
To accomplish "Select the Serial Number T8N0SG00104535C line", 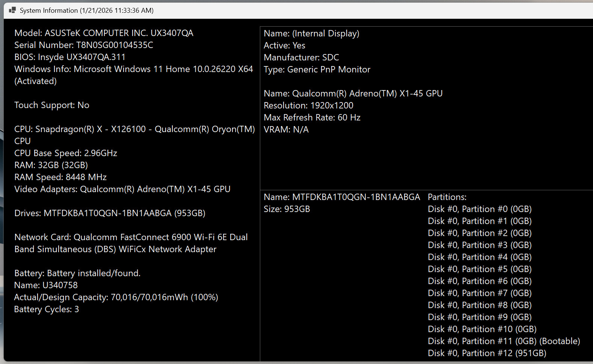I will [84, 45].
